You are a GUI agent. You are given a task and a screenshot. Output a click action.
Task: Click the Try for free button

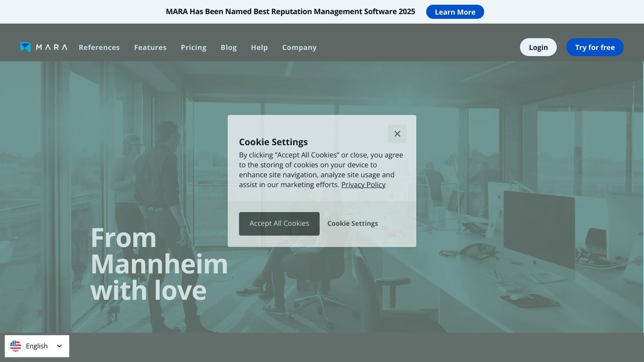tap(595, 47)
